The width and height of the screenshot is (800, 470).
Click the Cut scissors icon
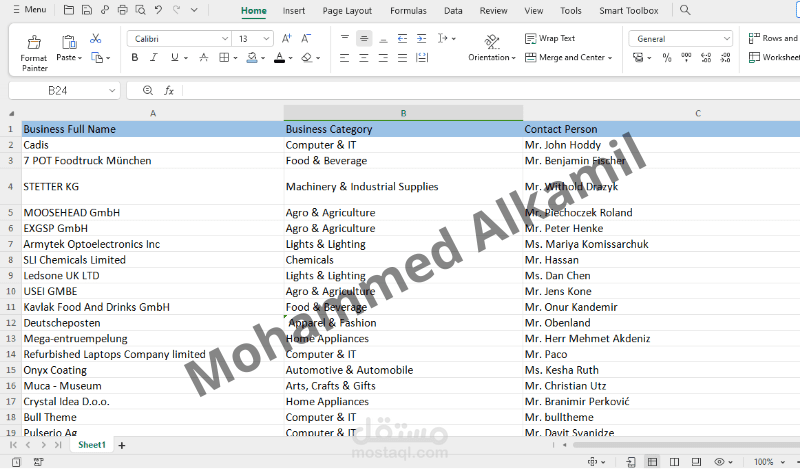pos(95,38)
